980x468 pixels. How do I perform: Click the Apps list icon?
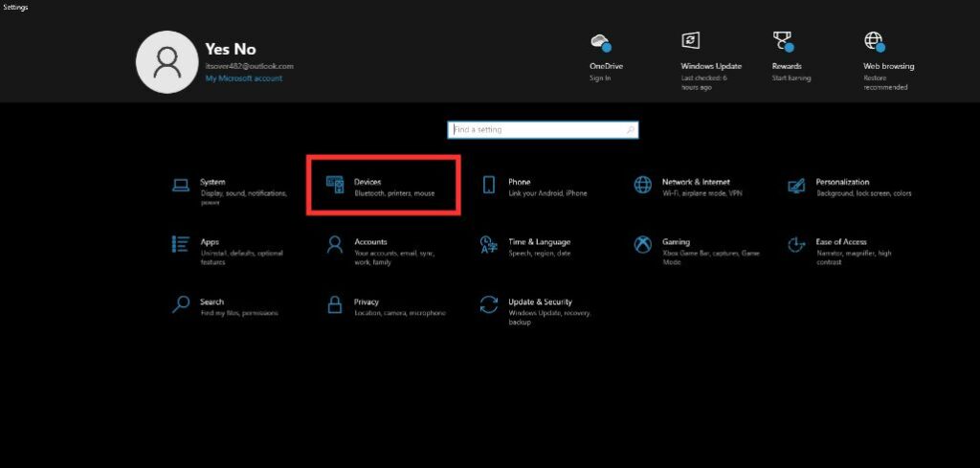tap(180, 245)
